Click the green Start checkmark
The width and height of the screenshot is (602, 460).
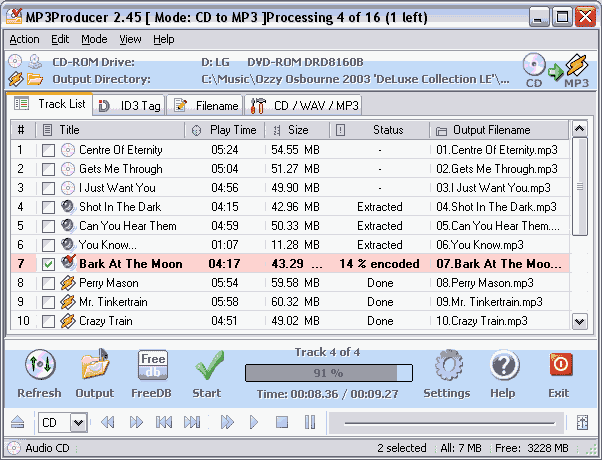(209, 365)
